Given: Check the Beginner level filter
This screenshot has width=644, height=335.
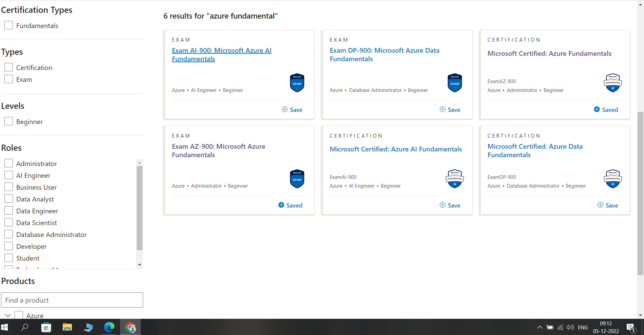Looking at the screenshot, I should [8, 121].
